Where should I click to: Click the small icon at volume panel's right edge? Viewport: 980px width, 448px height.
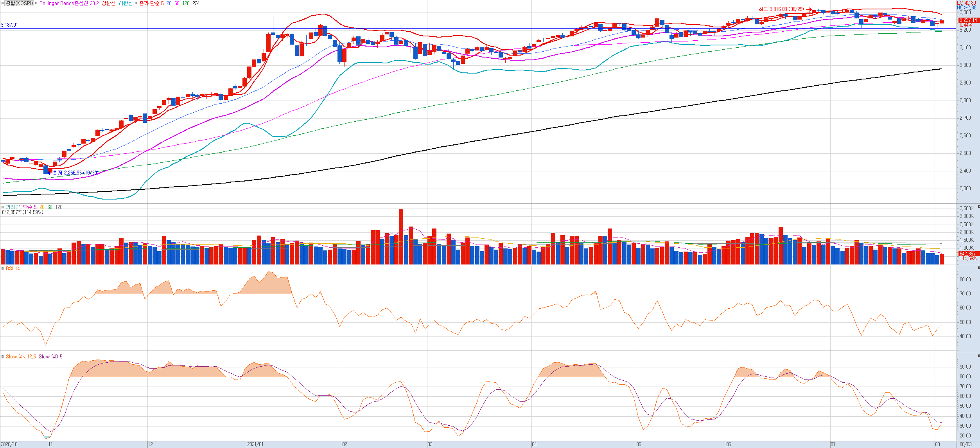point(978,206)
